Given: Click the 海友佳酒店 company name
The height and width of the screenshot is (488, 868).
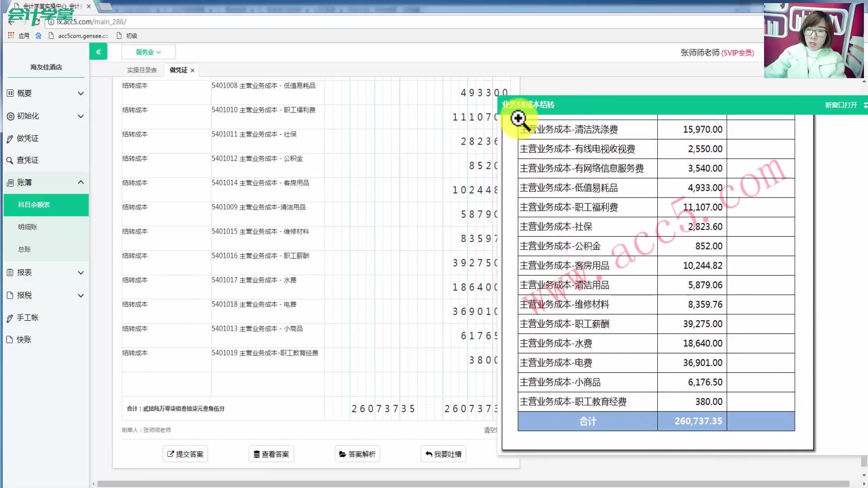Looking at the screenshot, I should pos(46,67).
